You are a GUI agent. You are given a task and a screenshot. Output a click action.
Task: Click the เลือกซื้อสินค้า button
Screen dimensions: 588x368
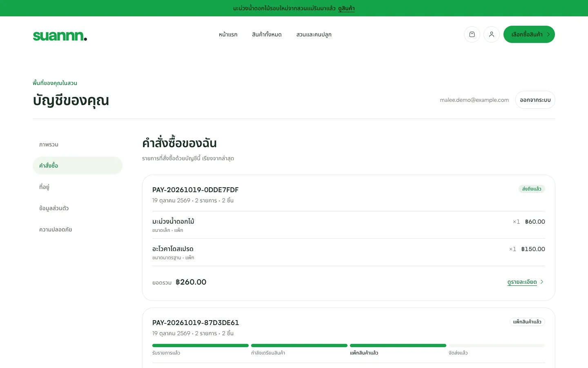tap(529, 34)
